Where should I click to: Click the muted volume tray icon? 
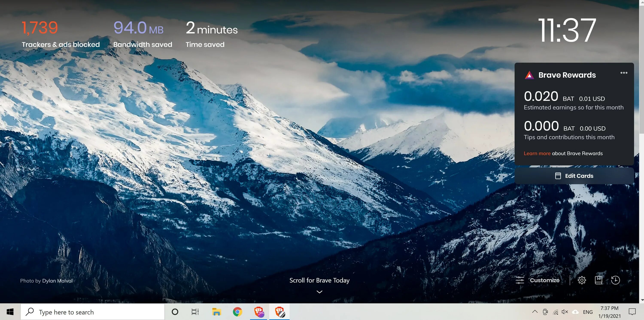565,312
